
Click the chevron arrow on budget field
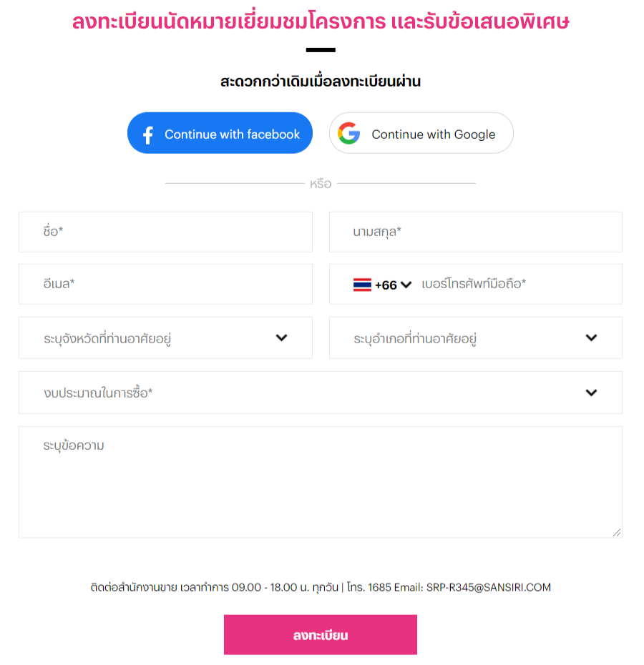(591, 393)
